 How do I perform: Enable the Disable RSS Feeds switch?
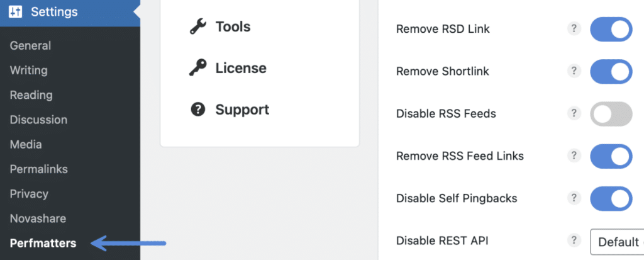(611, 114)
